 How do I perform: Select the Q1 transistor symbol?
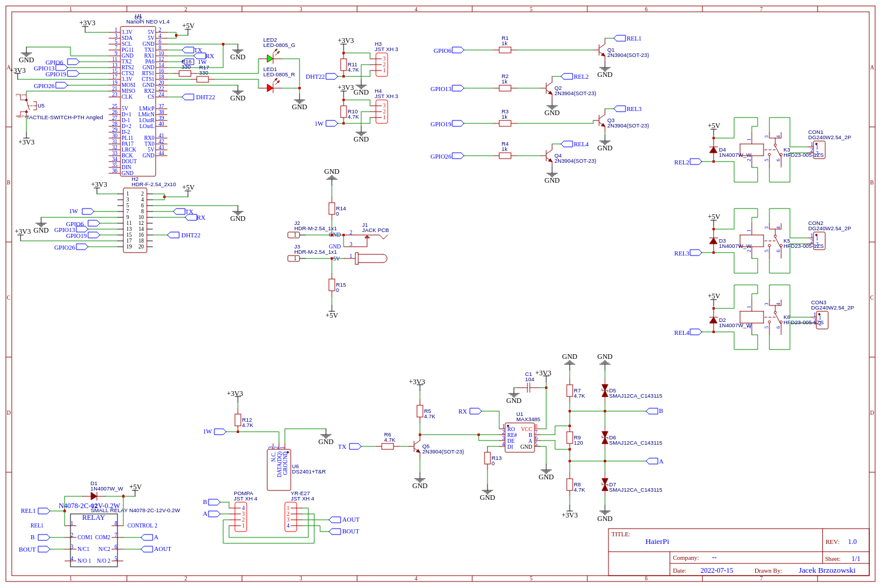point(601,50)
